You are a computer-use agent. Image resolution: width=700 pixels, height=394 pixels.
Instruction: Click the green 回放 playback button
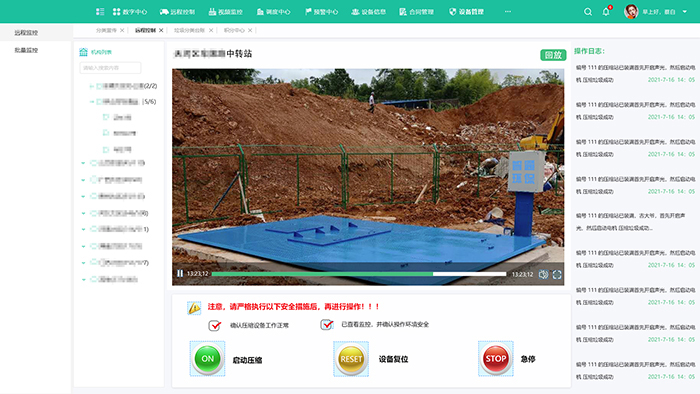click(553, 55)
